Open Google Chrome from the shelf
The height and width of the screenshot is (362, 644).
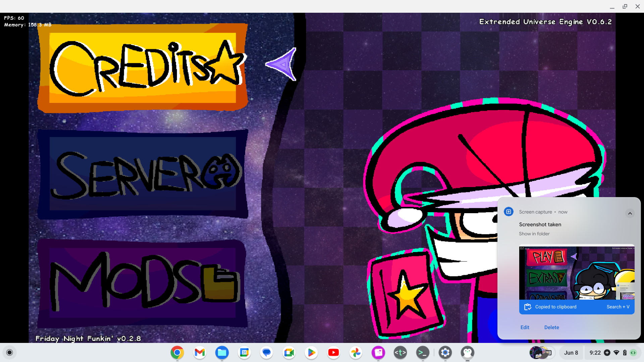click(x=177, y=353)
